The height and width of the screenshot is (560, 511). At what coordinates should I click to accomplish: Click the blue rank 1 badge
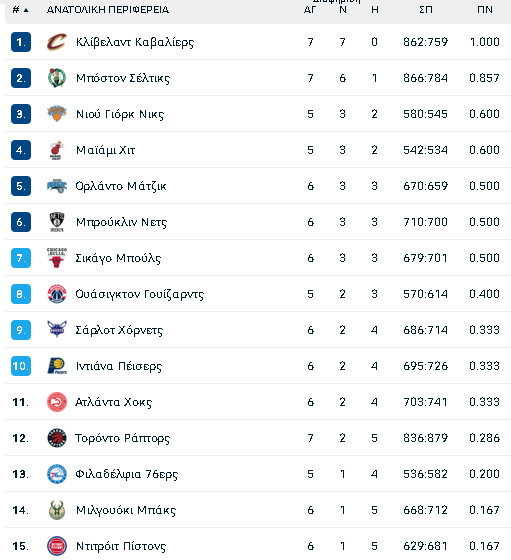pos(21,42)
